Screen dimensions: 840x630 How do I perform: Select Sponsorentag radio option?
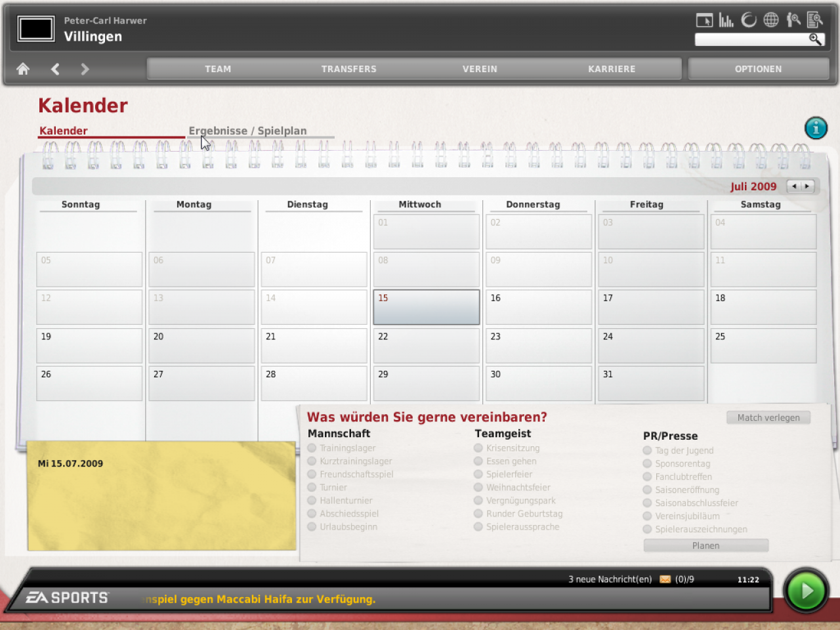pos(647,464)
